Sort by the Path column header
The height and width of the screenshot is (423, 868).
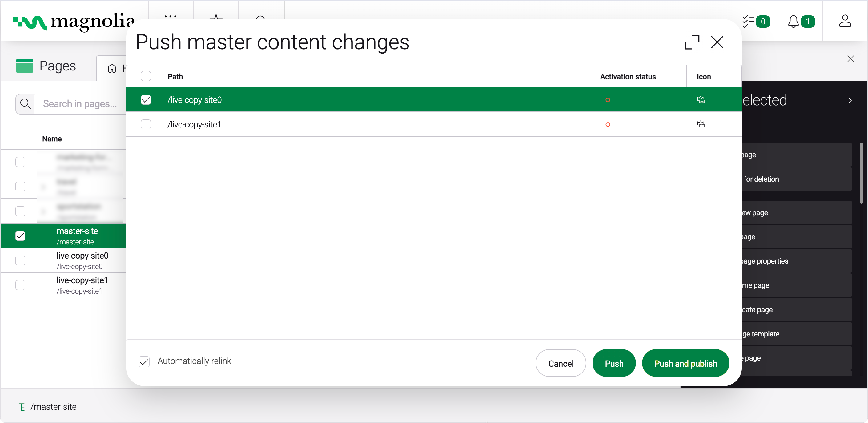tap(175, 77)
